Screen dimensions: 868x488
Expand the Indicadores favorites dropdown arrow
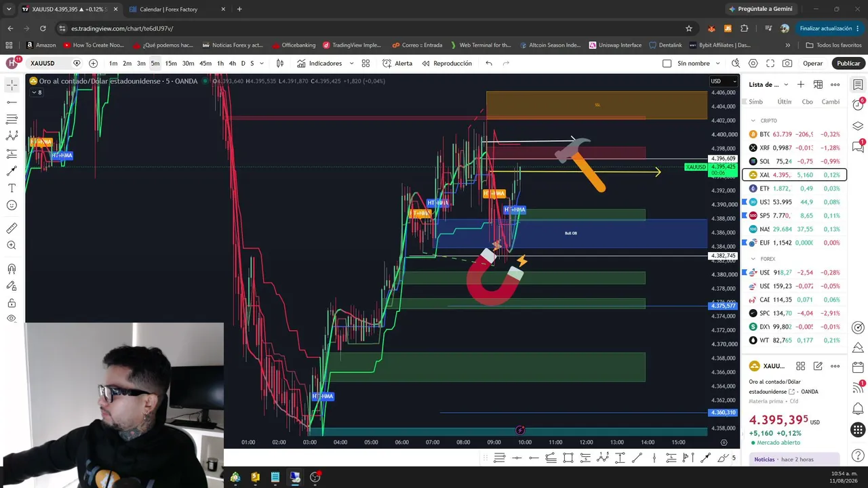point(351,63)
